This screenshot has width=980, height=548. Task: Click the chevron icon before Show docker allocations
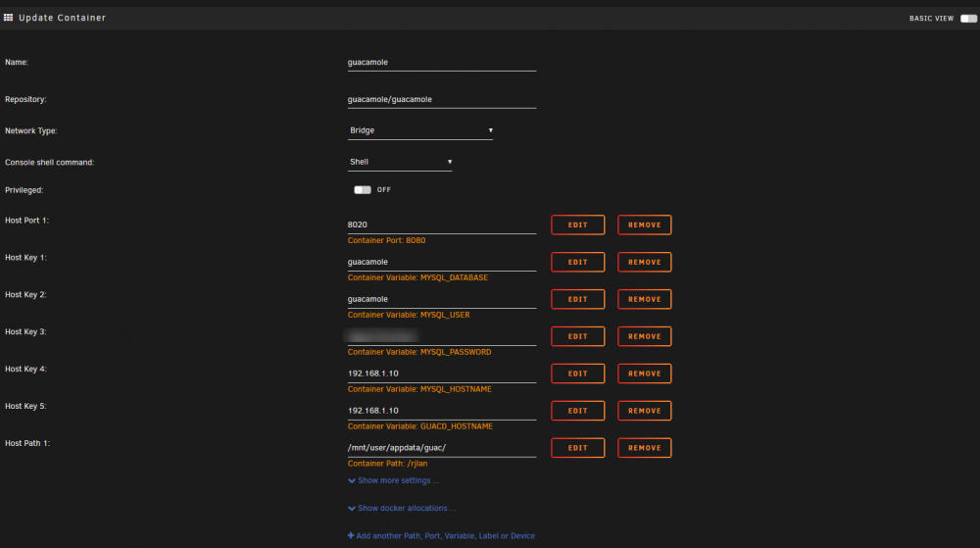pos(351,508)
